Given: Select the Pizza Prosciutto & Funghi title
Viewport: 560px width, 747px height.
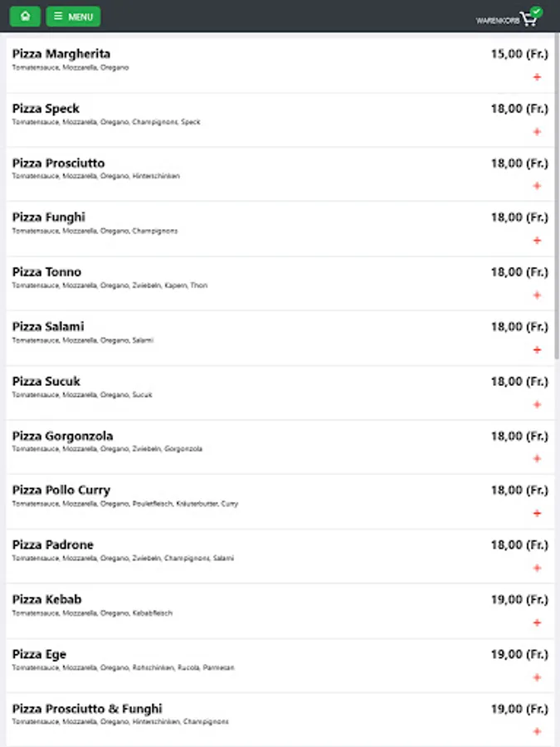Looking at the screenshot, I should click(x=87, y=709).
